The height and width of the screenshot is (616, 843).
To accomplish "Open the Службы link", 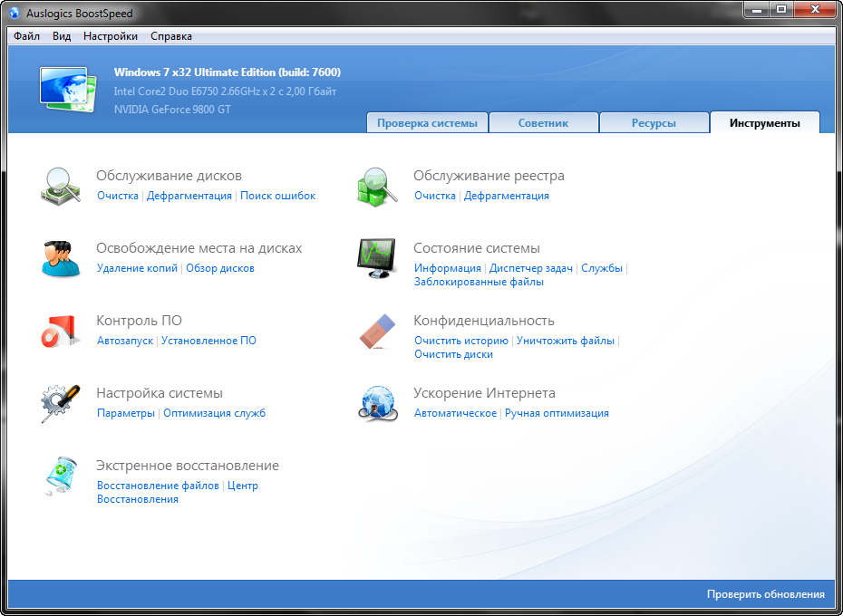I will (x=602, y=268).
